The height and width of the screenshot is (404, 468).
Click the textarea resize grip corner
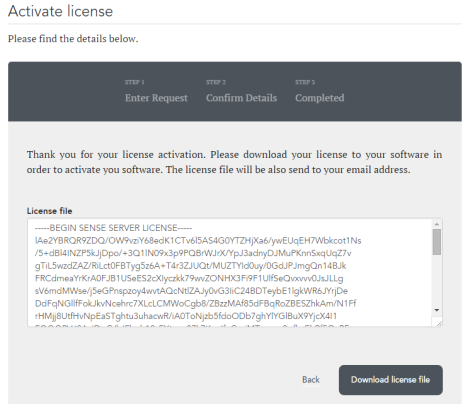pyautogui.click(x=437, y=321)
